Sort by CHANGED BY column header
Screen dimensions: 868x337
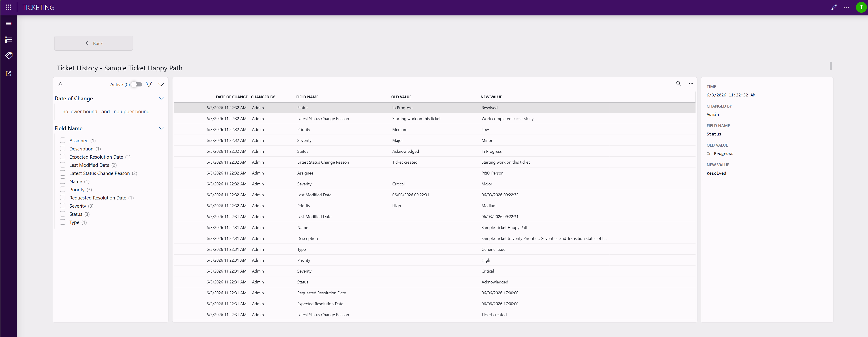coord(263,97)
